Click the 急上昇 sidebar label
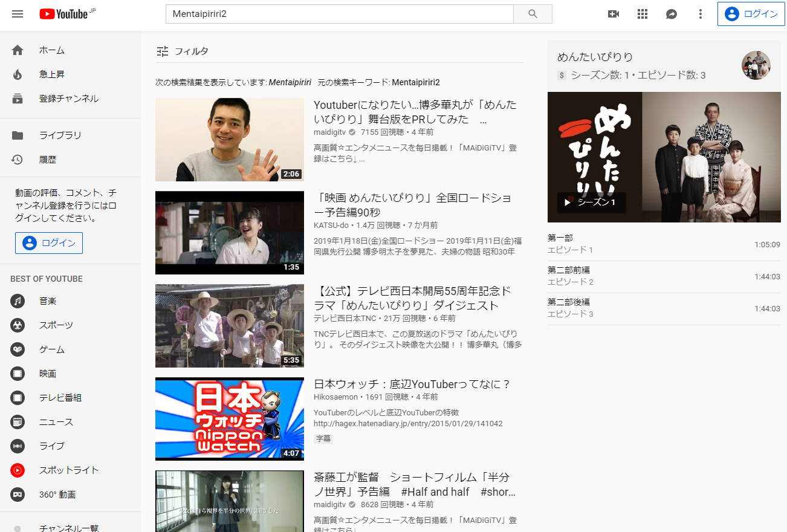 click(x=52, y=74)
